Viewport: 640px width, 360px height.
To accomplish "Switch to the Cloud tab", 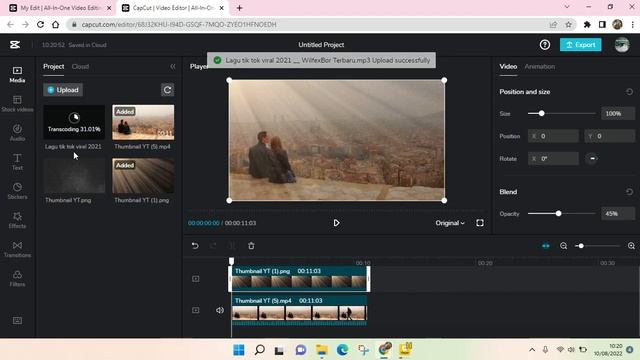I will [80, 67].
